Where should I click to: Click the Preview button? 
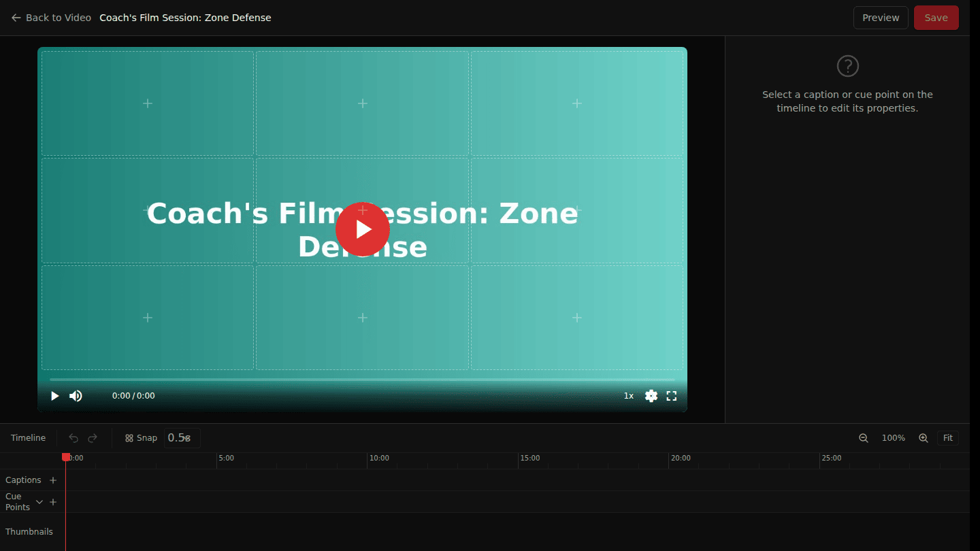(x=881, y=18)
